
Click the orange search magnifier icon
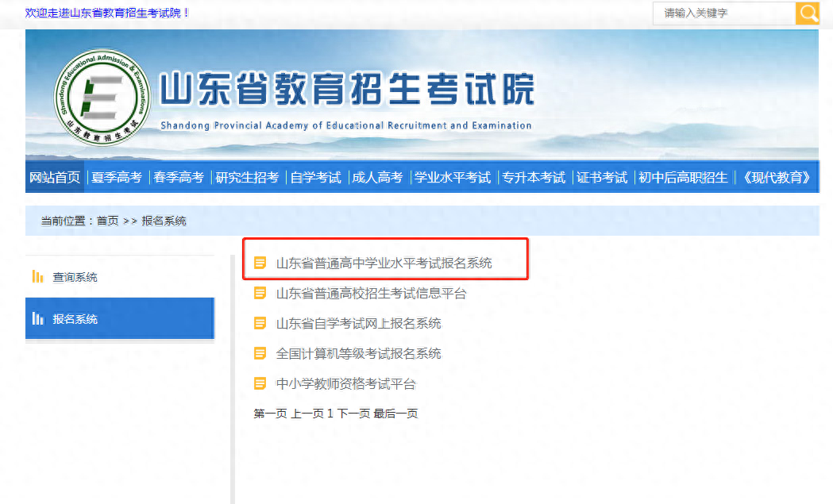click(x=808, y=13)
